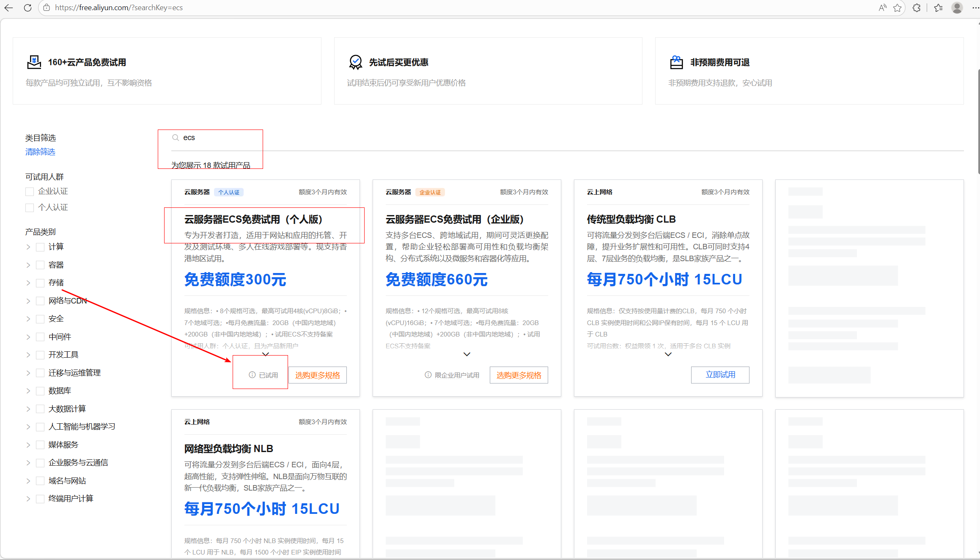Click the browser back arrow
Viewport: 980px width, 560px height.
[x=8, y=8]
